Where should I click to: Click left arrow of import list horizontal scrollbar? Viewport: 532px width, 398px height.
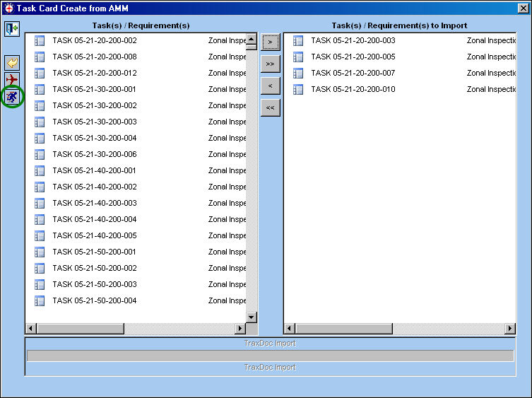[290, 329]
